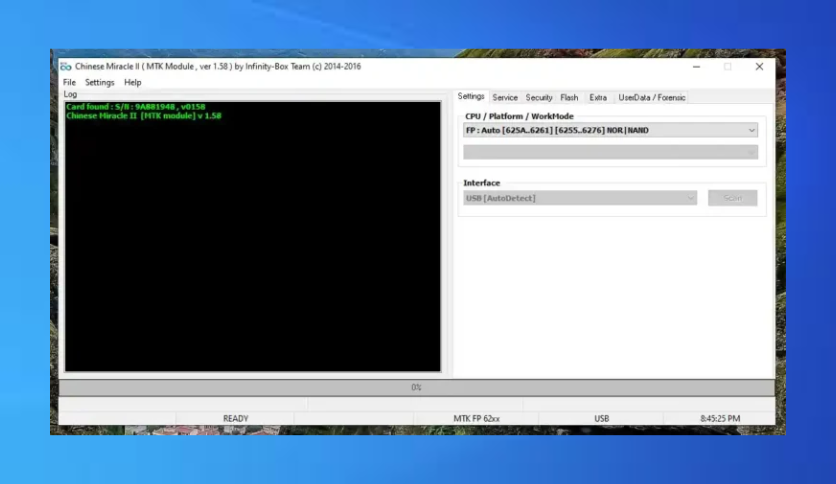Open the Help menu

pyautogui.click(x=132, y=83)
